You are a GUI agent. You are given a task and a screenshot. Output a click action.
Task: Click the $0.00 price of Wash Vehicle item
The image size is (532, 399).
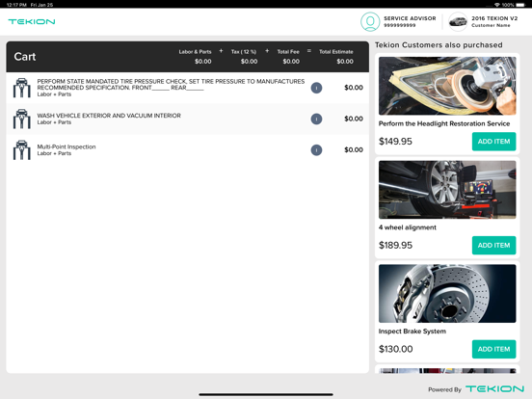[354, 119]
